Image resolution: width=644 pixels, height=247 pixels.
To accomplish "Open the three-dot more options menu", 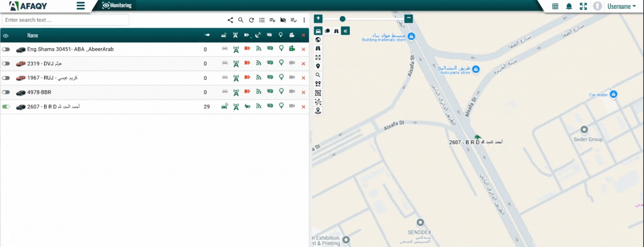I will (304, 20).
